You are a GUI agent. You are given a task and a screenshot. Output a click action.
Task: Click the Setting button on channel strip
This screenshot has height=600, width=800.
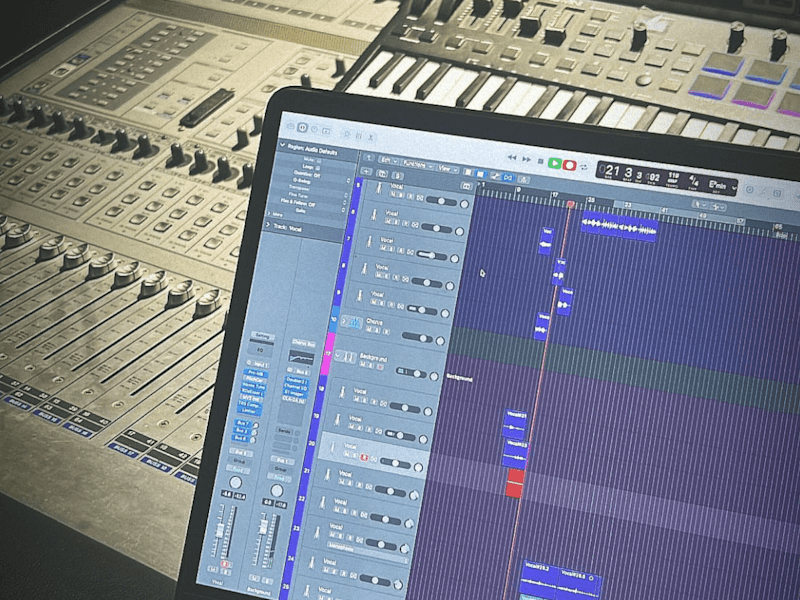coord(262,336)
